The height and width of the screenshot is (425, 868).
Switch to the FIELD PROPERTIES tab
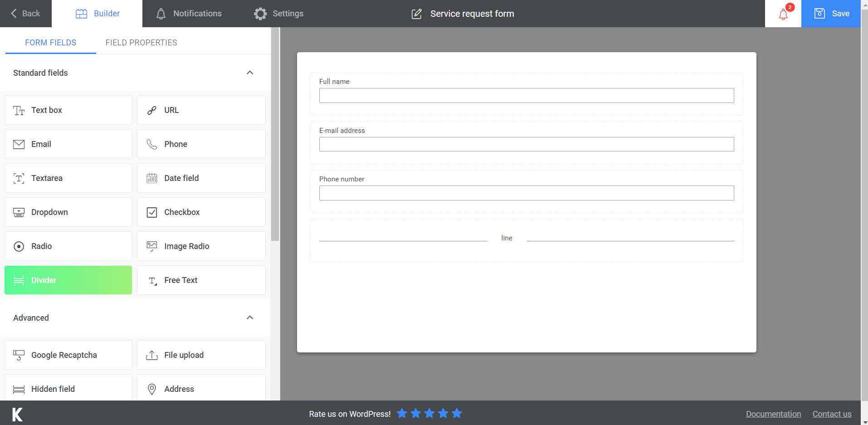[x=141, y=42]
